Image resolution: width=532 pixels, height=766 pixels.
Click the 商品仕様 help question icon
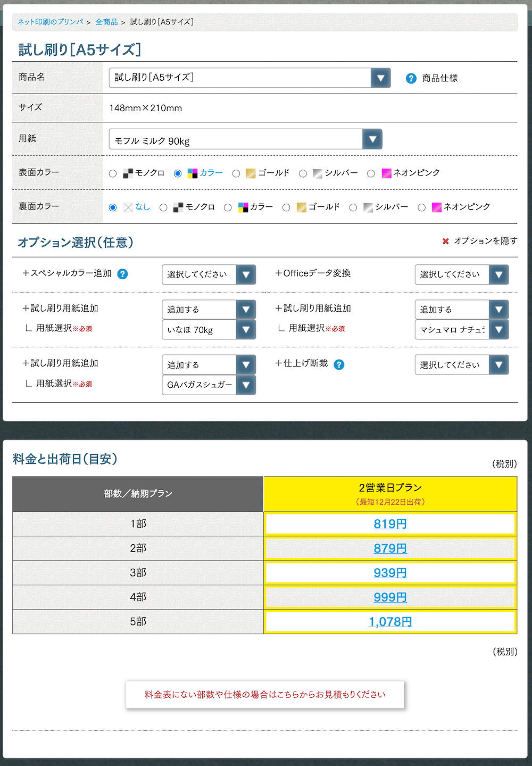pyautogui.click(x=411, y=79)
